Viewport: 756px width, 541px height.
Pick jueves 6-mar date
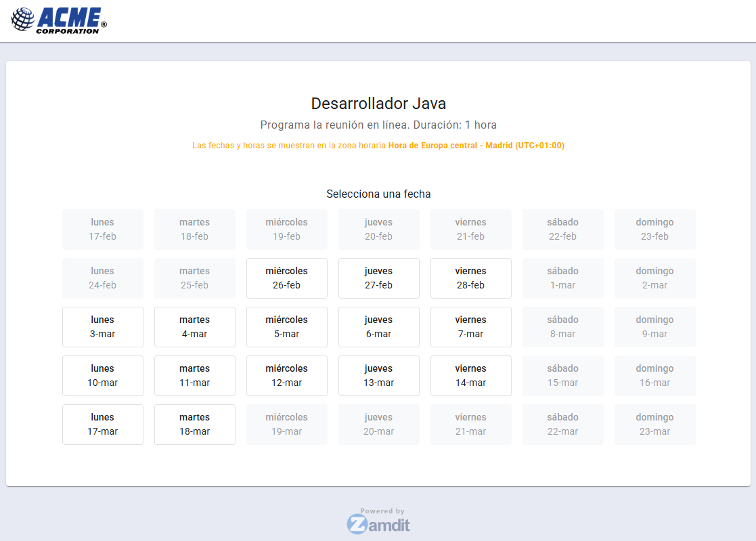(x=378, y=327)
